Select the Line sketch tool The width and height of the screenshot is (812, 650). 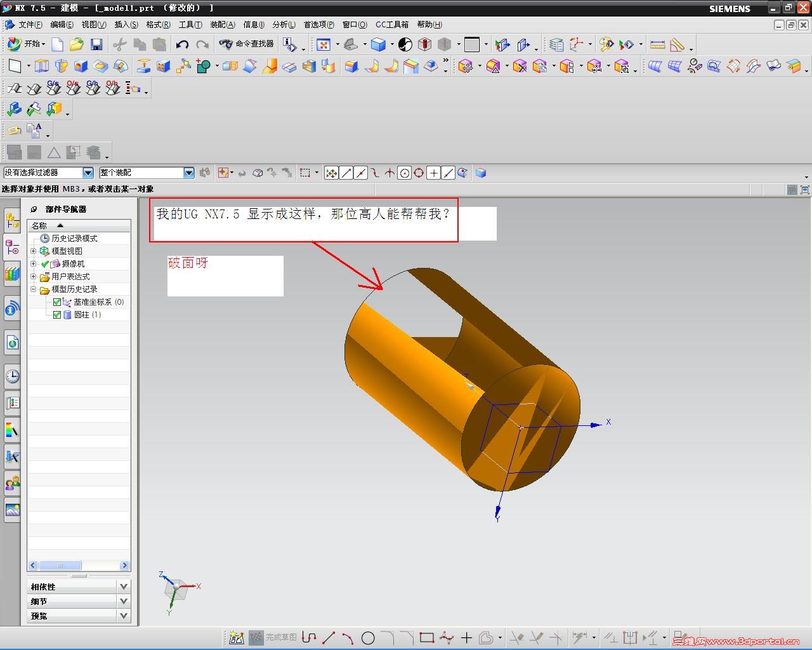click(x=329, y=637)
